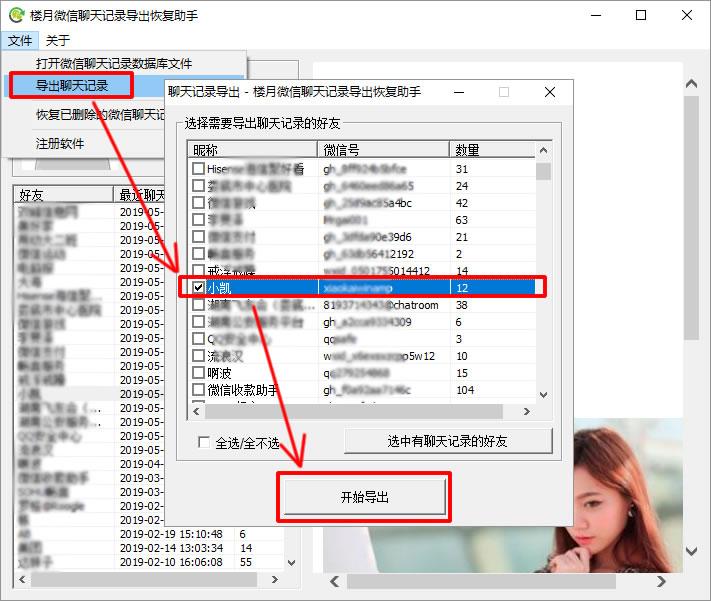Image resolution: width=711 pixels, height=601 pixels.
Task: Minimize the 聊天记录导出 dialog
Action: coord(459,92)
